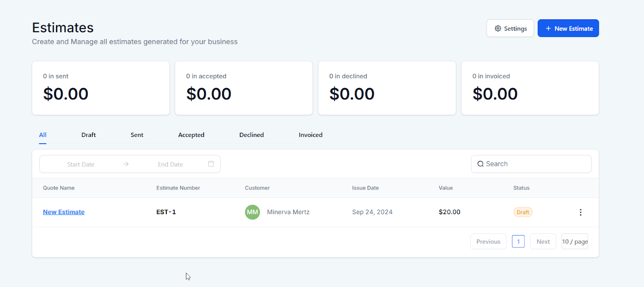This screenshot has height=287, width=644.
Task: Switch to the Draft tab
Action: pos(89,135)
